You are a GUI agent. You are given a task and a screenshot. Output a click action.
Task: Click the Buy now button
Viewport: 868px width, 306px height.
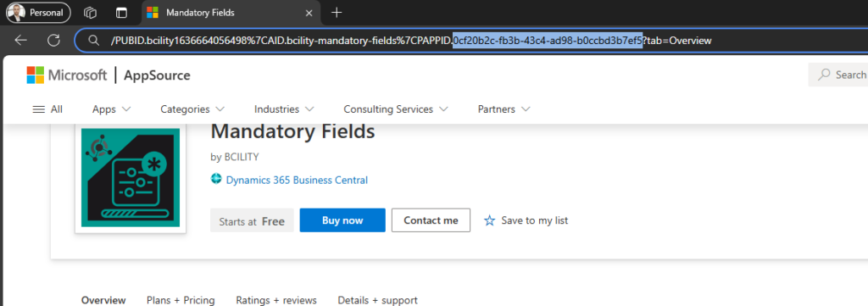coord(342,220)
